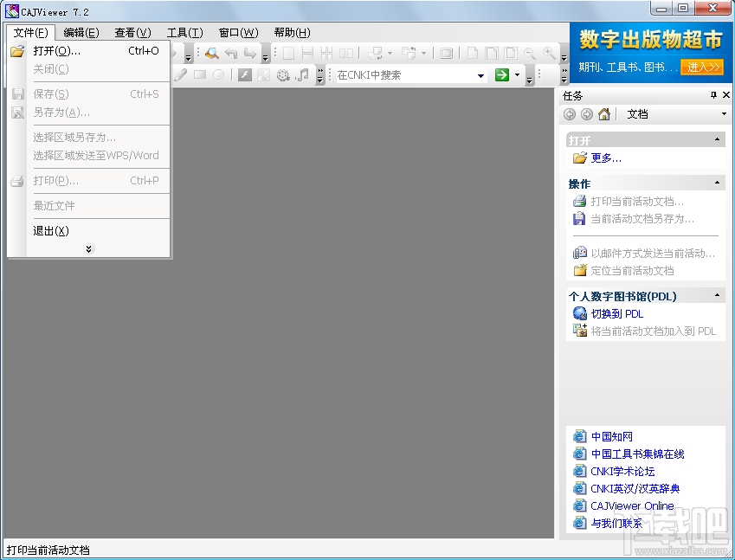This screenshot has width=735, height=560.
Task: Toggle the task pane pin (auto-hide)
Action: (712, 95)
